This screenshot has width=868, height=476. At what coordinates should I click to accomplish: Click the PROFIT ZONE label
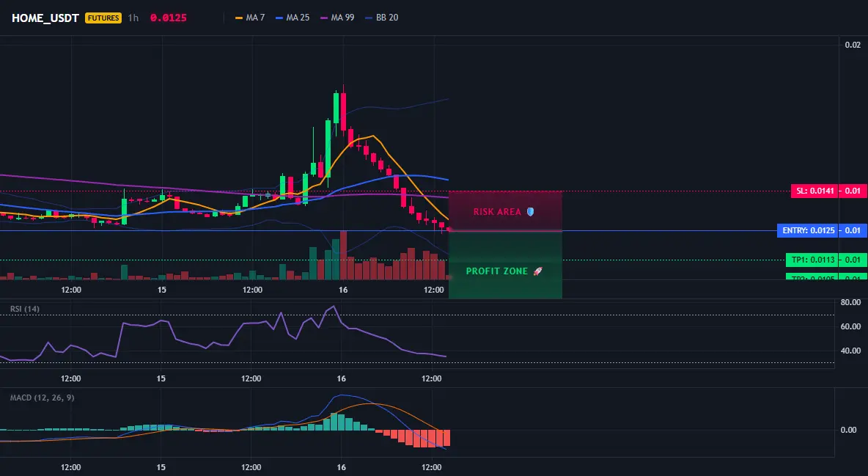click(x=496, y=271)
